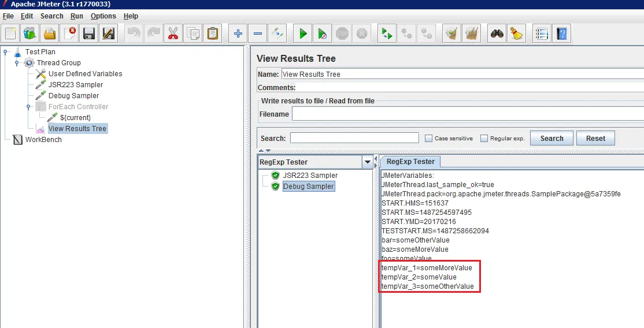Click the greyed Shutdown icon
644x328 pixels.
[x=362, y=33]
